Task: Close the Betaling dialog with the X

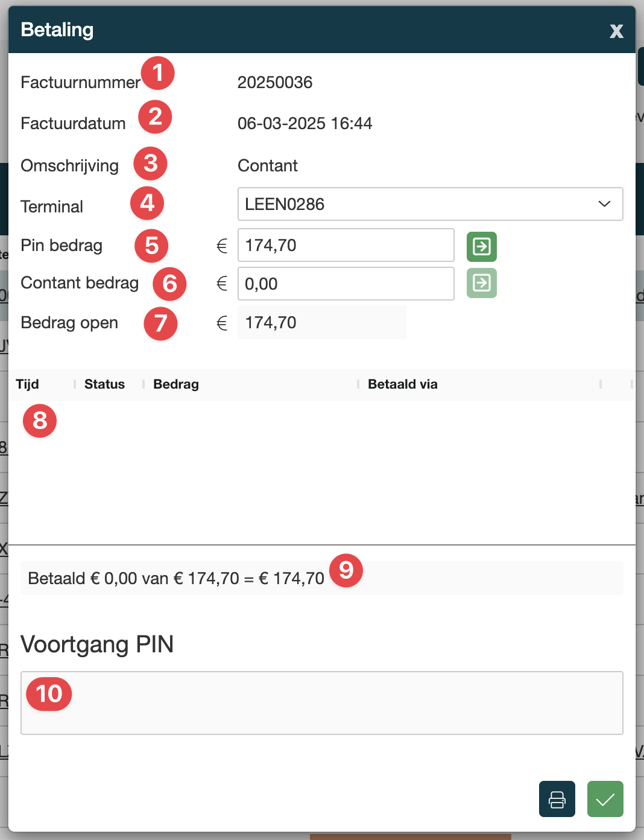Action: 616,31
